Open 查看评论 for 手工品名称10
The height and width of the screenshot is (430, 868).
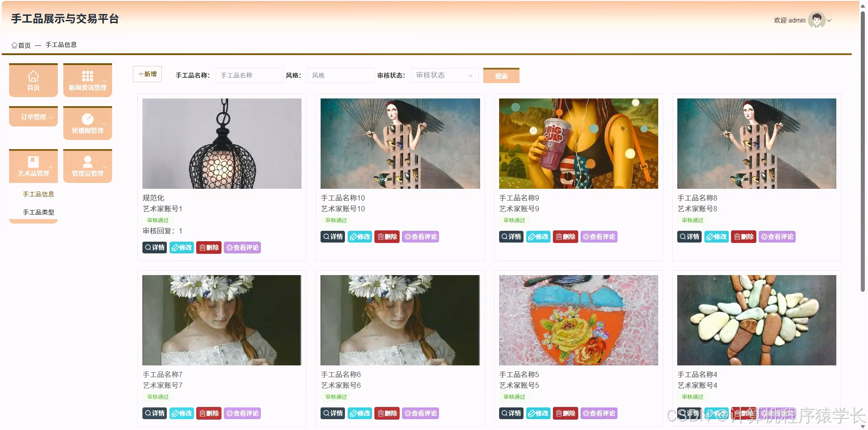420,237
